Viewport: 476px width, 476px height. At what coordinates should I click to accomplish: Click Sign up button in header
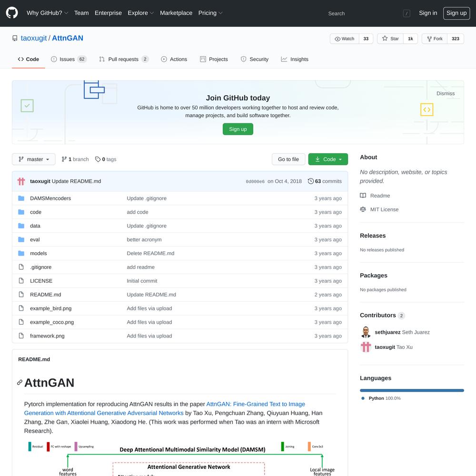pyautogui.click(x=456, y=13)
